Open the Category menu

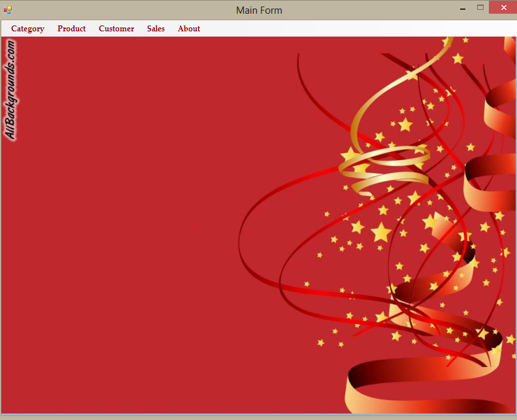tap(27, 29)
